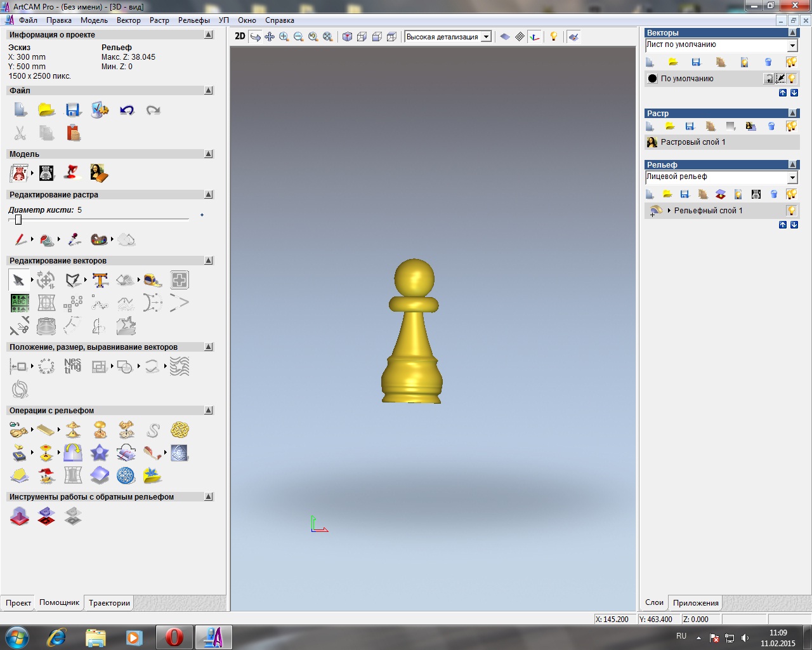Choose the vector text T tool
Image resolution: width=812 pixels, height=650 pixels.
pyautogui.click(x=100, y=280)
